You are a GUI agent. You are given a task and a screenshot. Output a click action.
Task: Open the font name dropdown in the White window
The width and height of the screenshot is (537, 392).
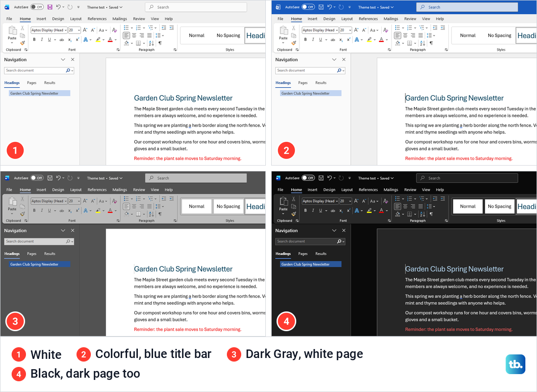point(65,30)
